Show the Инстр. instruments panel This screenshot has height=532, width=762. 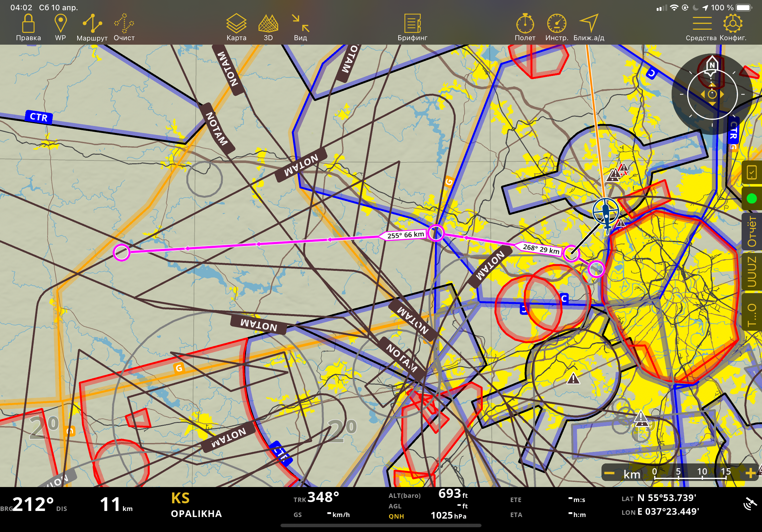(557, 24)
